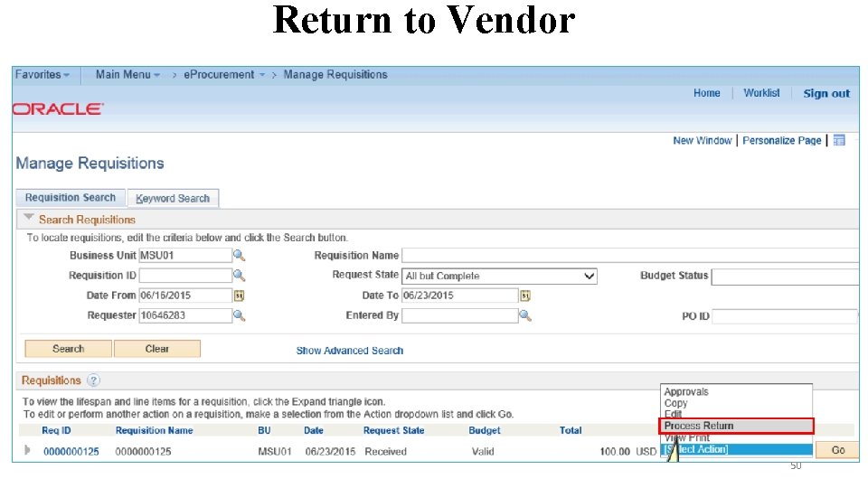Open Entered By lookup magnifier icon
The image size is (868, 488).
pos(525,316)
